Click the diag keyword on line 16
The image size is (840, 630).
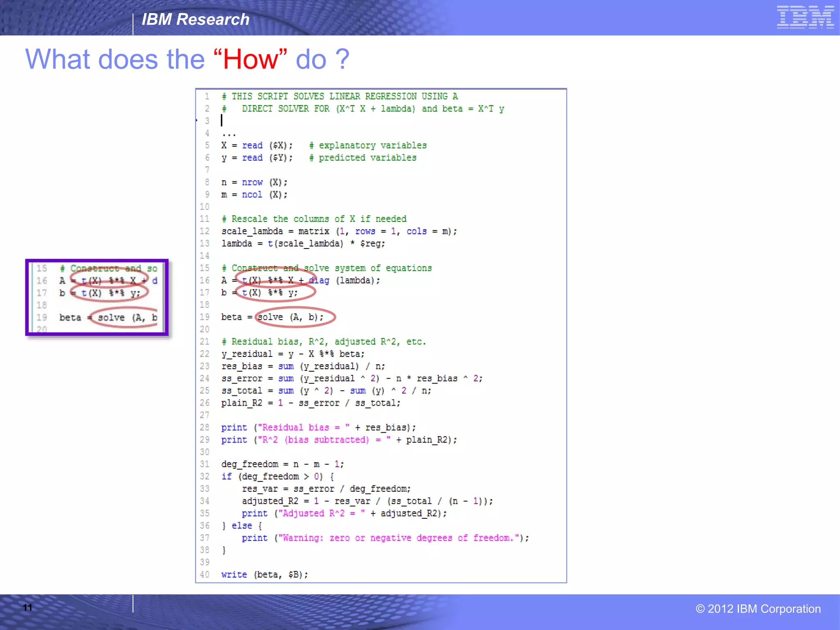pos(319,281)
